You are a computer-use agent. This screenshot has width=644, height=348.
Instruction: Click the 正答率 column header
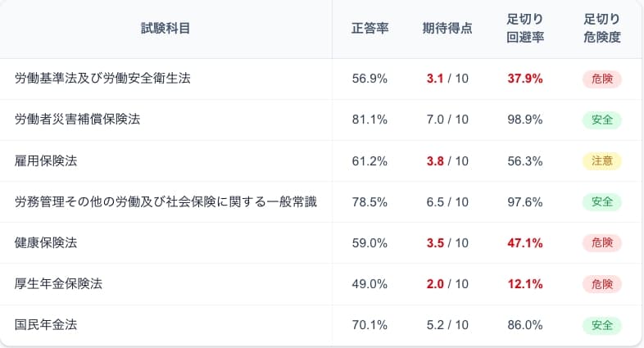click(x=370, y=28)
